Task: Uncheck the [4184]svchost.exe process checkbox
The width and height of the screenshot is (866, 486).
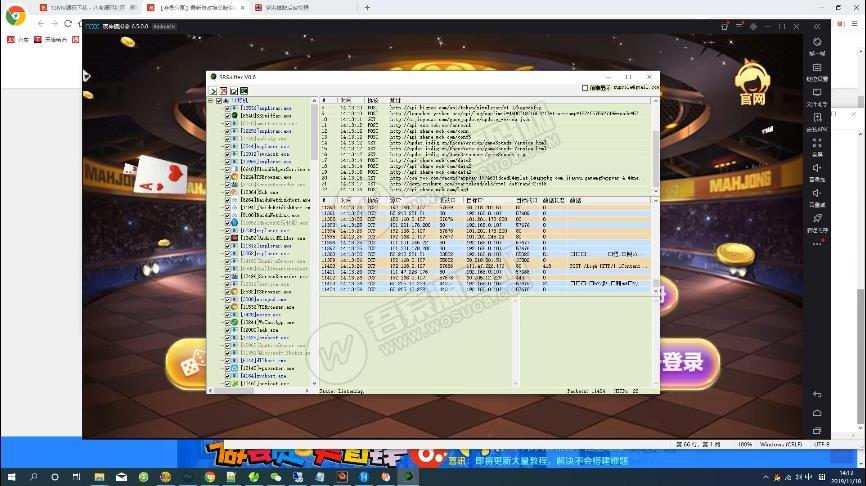Action: [x=228, y=376]
